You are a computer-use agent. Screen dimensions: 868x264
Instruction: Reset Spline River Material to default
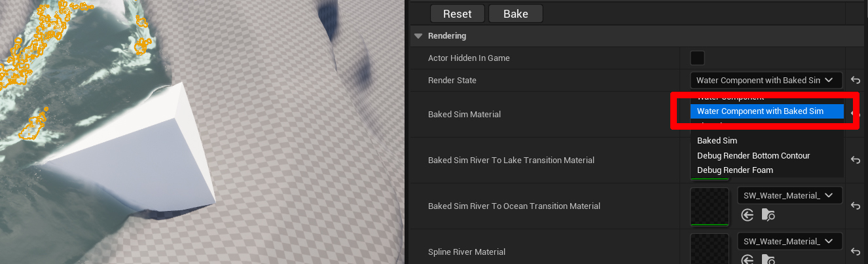point(855,252)
